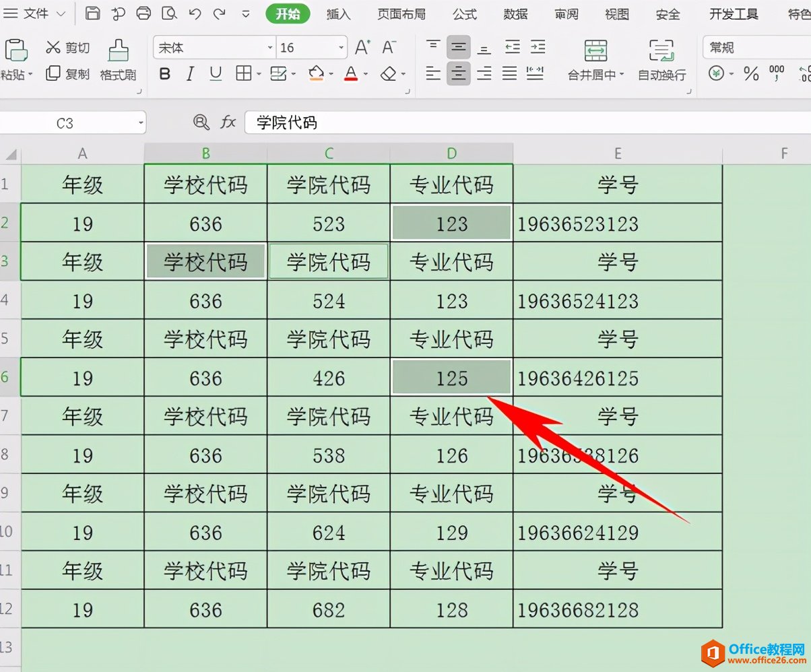Image resolution: width=811 pixels, height=672 pixels.
Task: Click the Distributed alignment icon
Action: [x=535, y=73]
